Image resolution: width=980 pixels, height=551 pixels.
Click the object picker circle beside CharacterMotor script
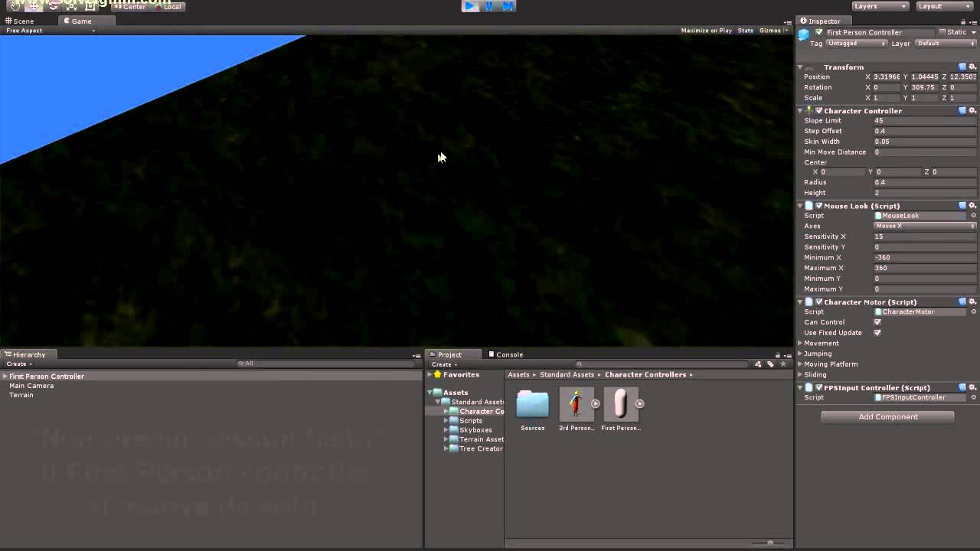[x=974, y=312]
